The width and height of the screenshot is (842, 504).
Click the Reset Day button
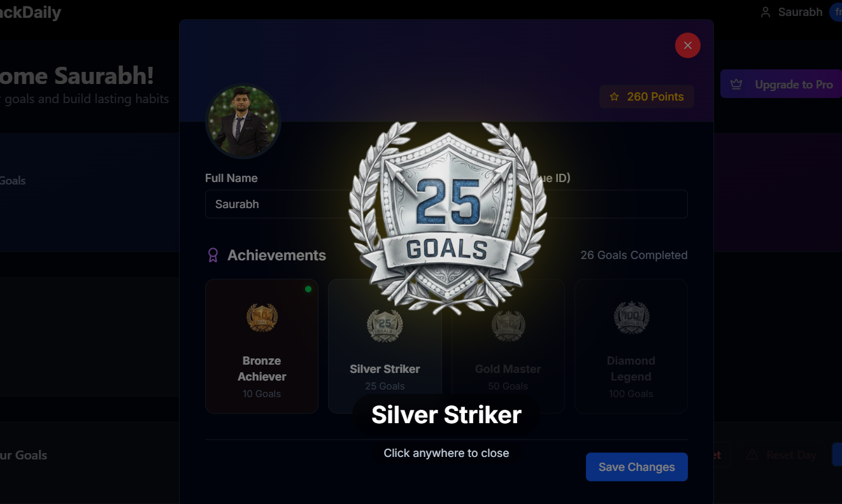tap(781, 455)
